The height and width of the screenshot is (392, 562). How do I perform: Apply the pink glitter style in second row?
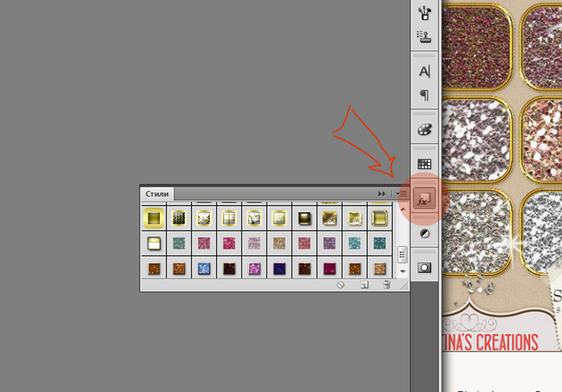(229, 243)
